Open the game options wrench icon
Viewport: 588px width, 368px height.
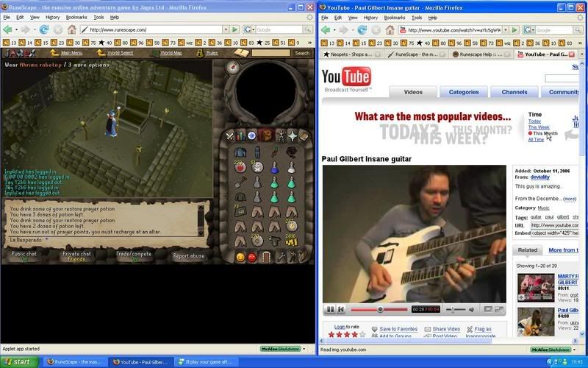(x=281, y=257)
